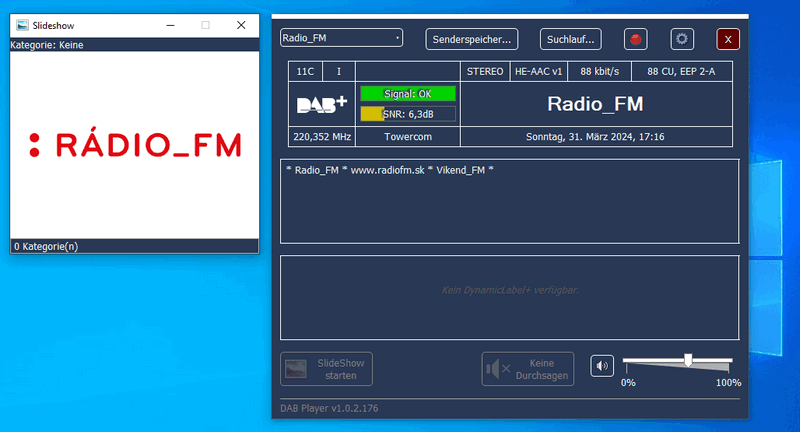Image resolution: width=800 pixels, height=432 pixels.
Task: Click the 0% volume label
Action: (628, 383)
